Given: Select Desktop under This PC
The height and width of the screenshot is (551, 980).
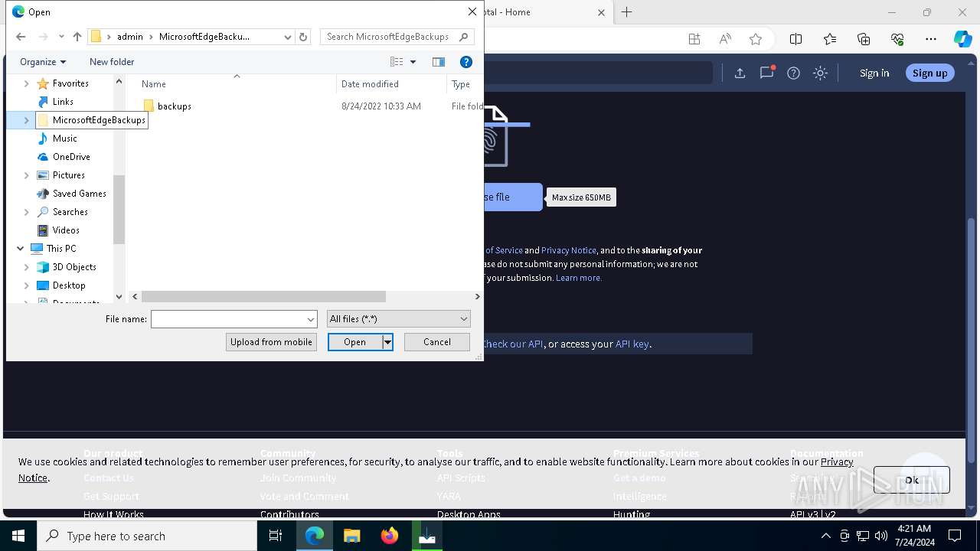Looking at the screenshot, I should [69, 285].
